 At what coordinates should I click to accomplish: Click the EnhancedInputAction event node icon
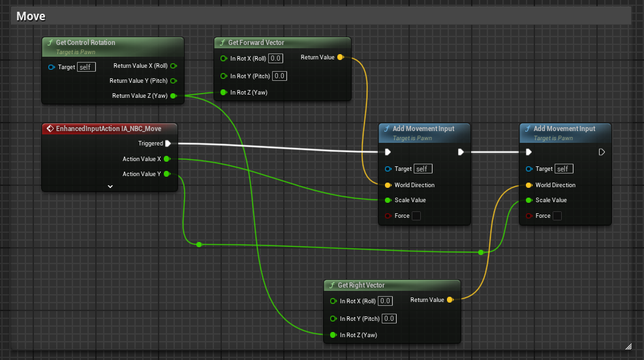tap(50, 128)
